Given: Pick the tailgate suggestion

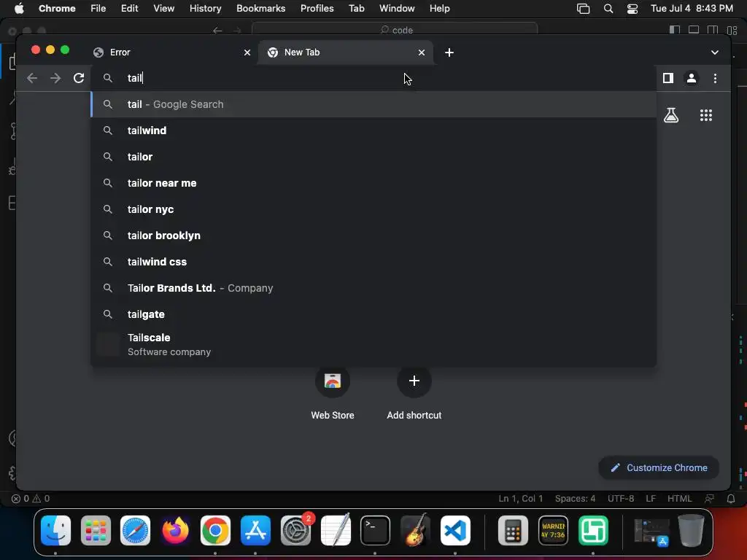Looking at the screenshot, I should click(374, 314).
